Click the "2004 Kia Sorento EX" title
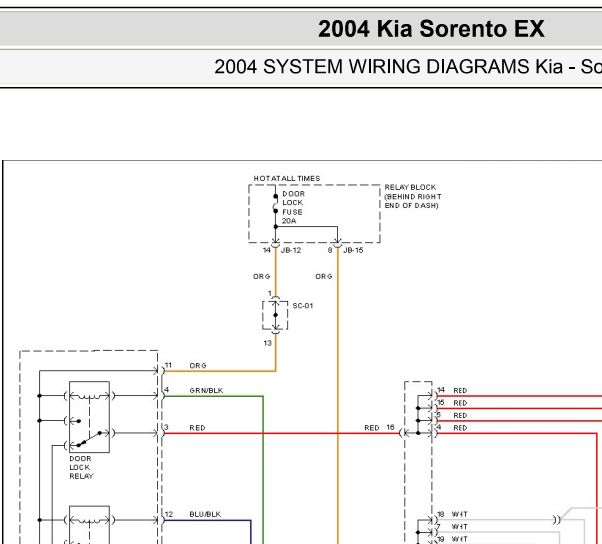Viewport: 602px width, 544px height. click(431, 29)
